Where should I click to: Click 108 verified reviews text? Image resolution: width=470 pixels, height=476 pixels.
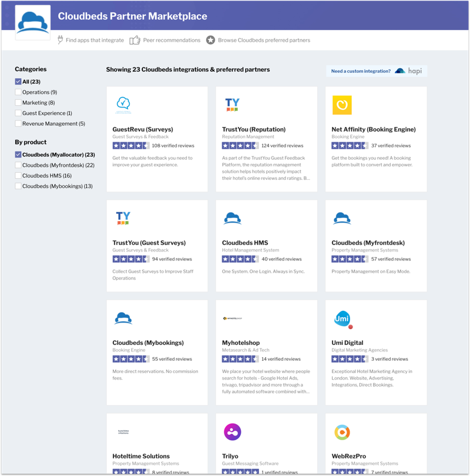173,146
